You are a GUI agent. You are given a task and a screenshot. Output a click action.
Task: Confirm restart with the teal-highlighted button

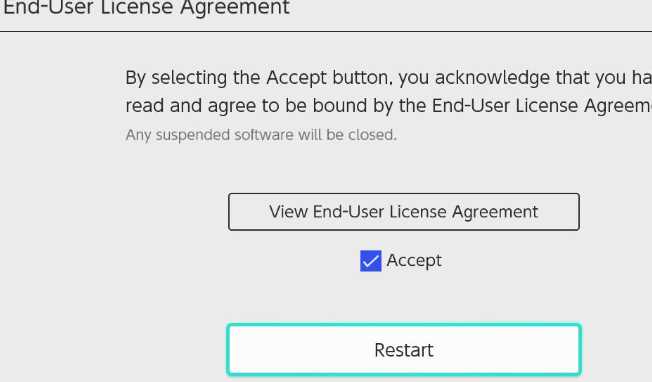click(404, 350)
